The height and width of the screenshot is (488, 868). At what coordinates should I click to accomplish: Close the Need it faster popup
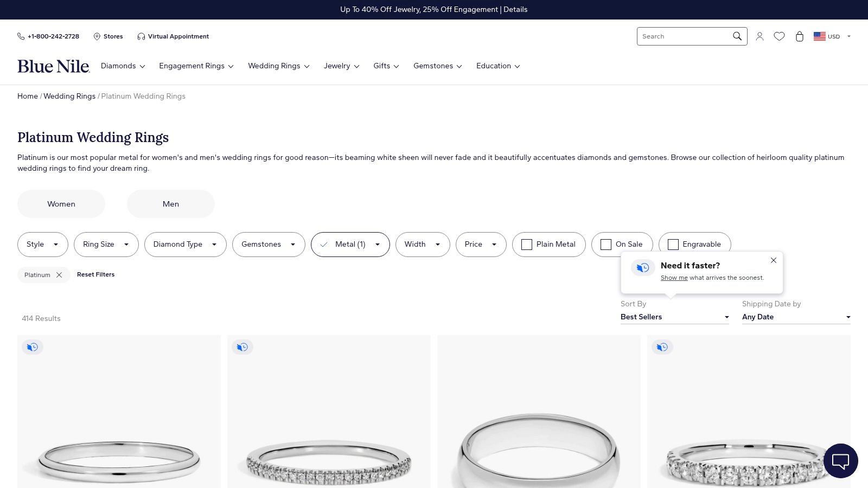pyautogui.click(x=774, y=260)
